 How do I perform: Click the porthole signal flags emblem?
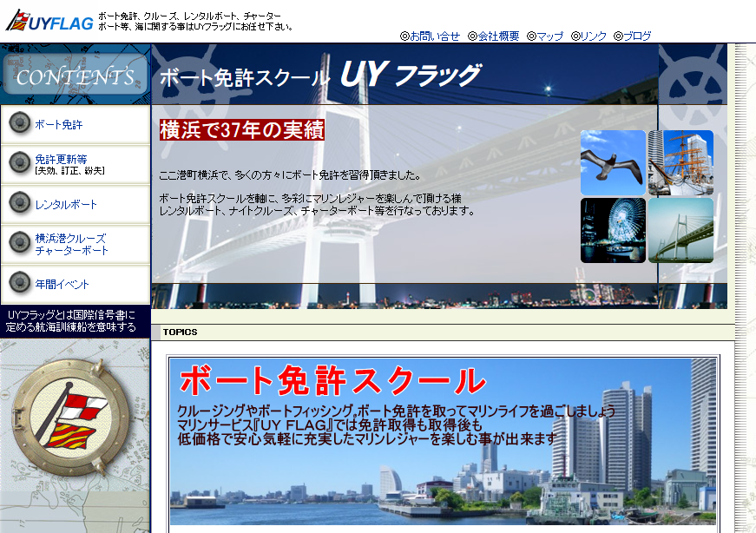tap(70, 418)
